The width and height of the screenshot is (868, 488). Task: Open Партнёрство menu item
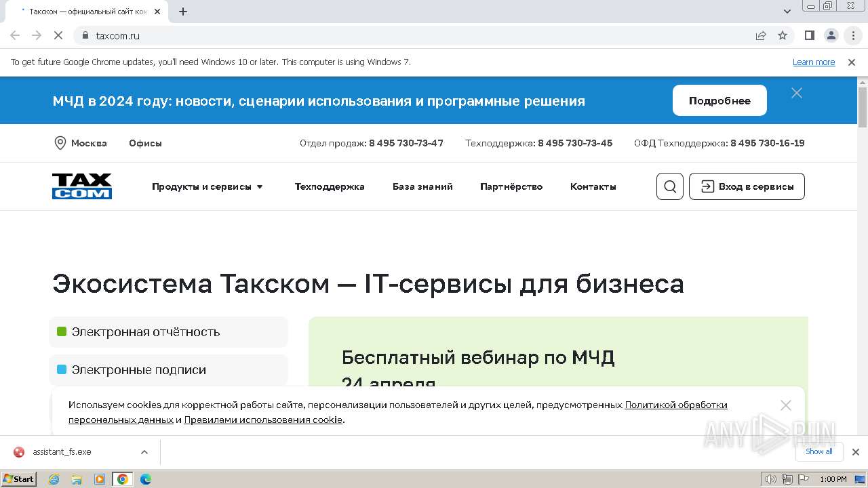tap(511, 186)
